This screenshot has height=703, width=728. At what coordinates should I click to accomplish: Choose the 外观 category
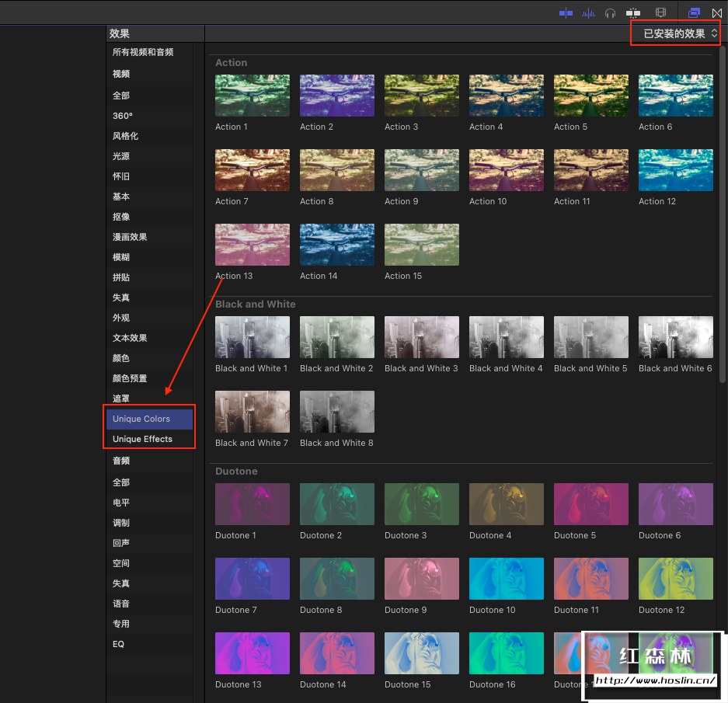click(149, 318)
